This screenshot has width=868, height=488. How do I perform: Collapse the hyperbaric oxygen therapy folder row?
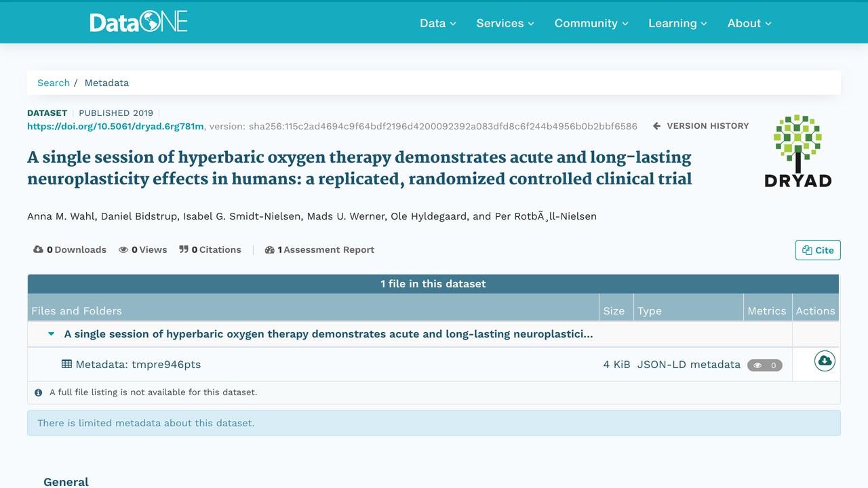pyautogui.click(x=52, y=334)
